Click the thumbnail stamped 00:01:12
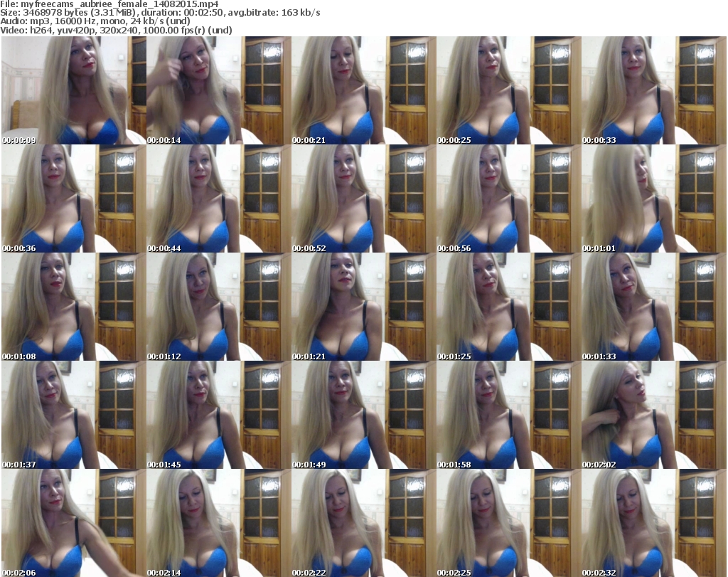728x577 pixels. click(219, 307)
